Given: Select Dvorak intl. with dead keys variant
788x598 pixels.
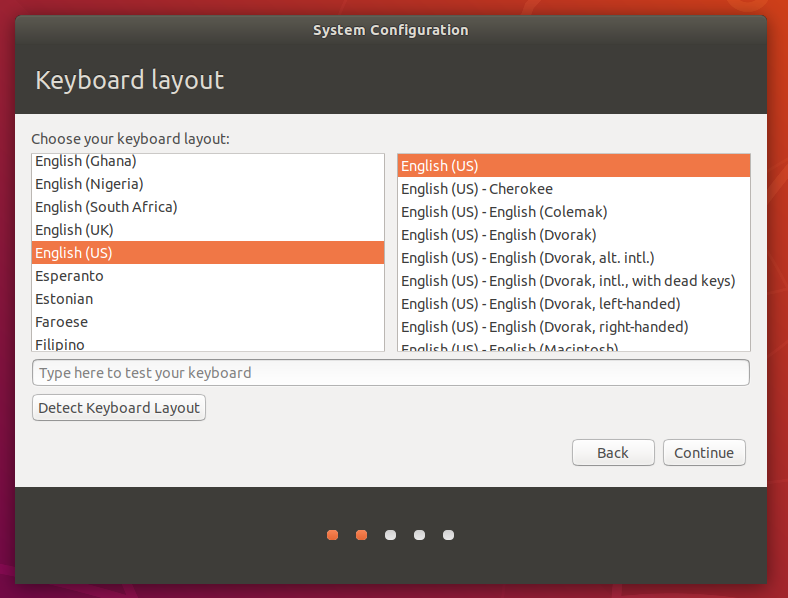Looking at the screenshot, I should point(567,281).
